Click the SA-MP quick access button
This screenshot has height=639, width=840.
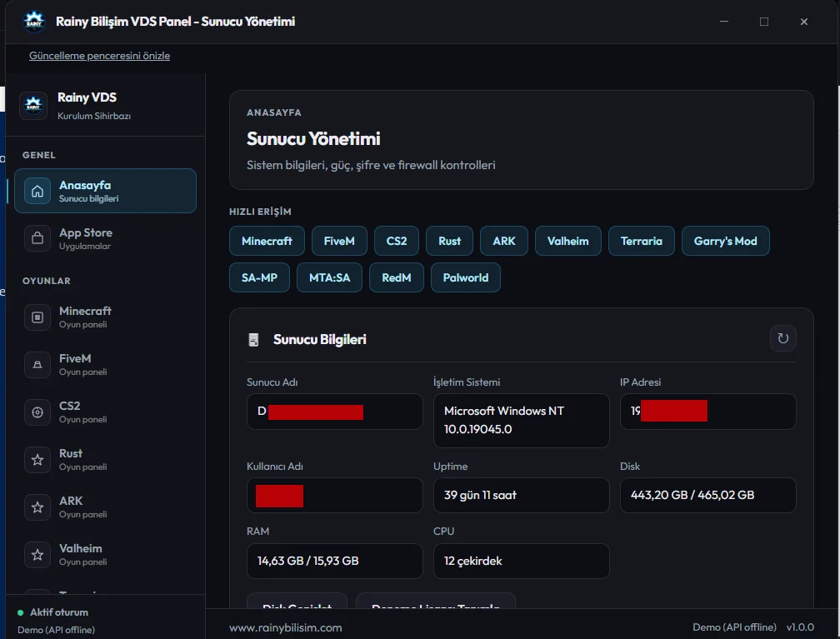[x=259, y=277]
